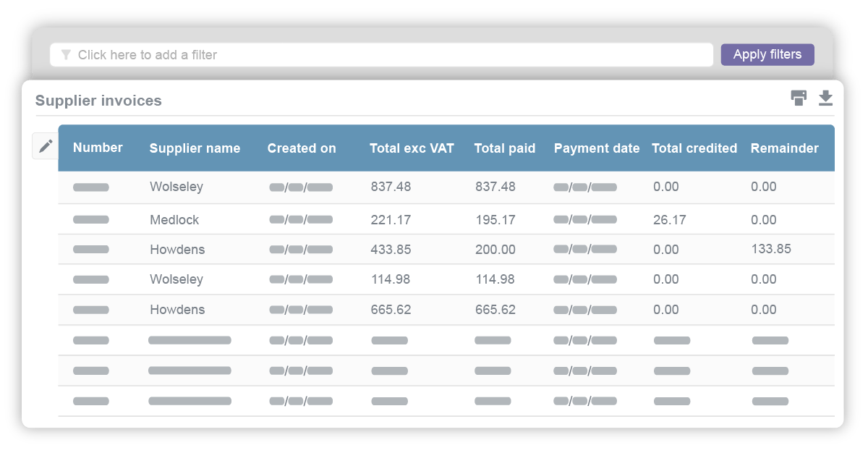The height and width of the screenshot is (453, 868).
Task: Sort by the Number column header
Action: pos(98,148)
